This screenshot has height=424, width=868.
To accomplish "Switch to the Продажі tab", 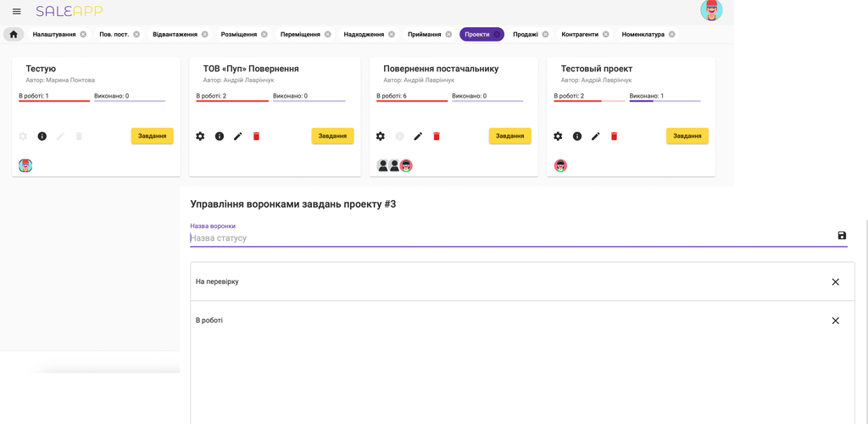I will tap(526, 34).
